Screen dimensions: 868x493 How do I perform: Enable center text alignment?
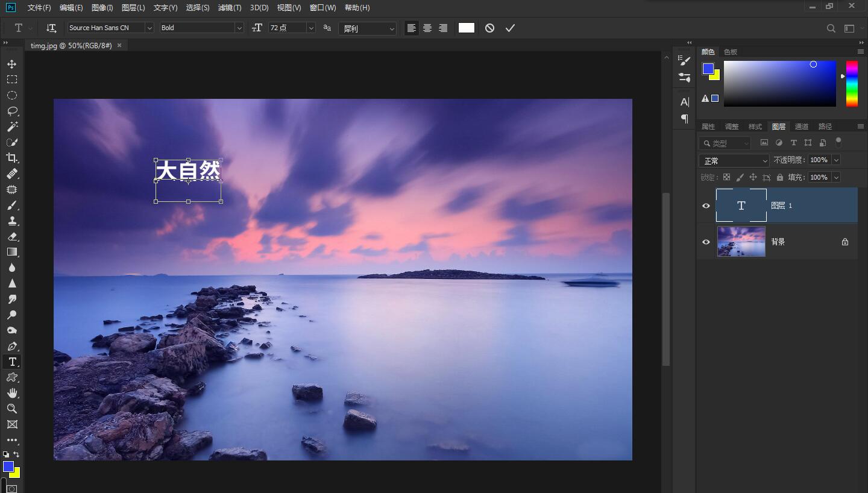(x=427, y=28)
